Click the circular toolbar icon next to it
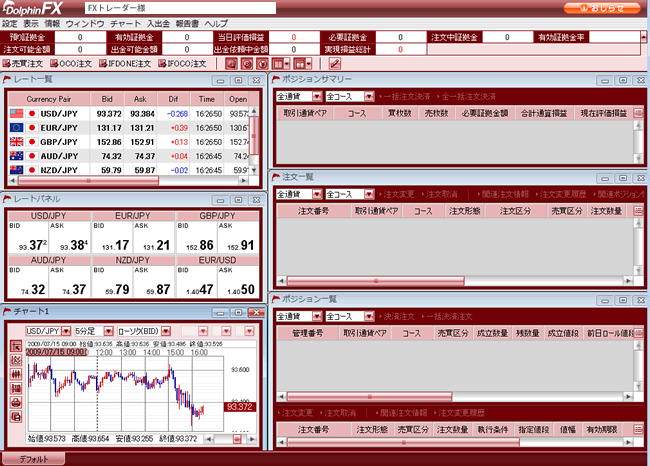Screen dimensions: 650x466 [247, 64]
